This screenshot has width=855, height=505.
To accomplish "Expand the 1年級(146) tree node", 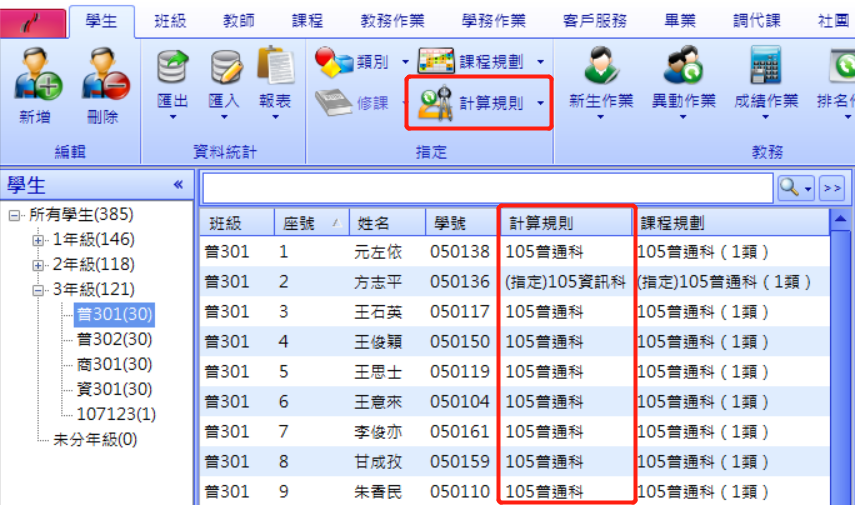I will [38, 240].
